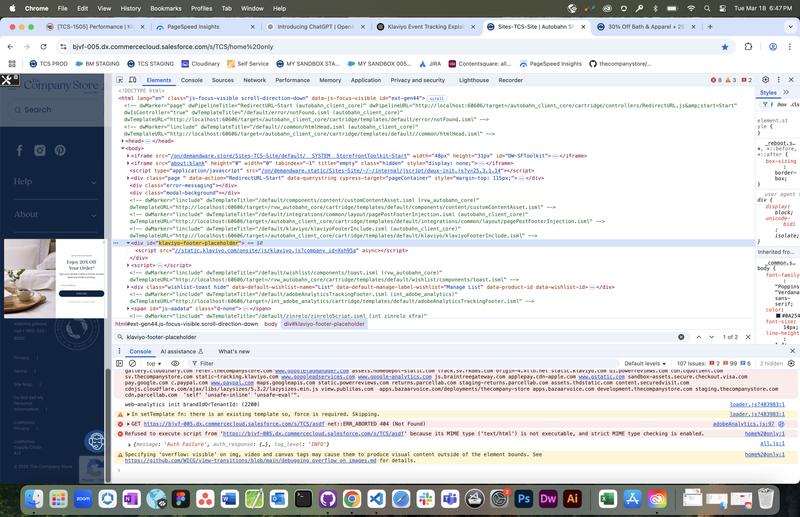Screen dimensions: 800x517
Task: Show more Styles sidebar tabs with the double chevron
Action: pos(786,92)
